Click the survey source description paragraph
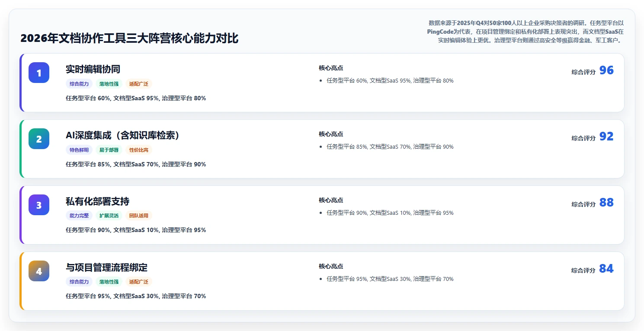This screenshot has width=644, height=331. 525,32
